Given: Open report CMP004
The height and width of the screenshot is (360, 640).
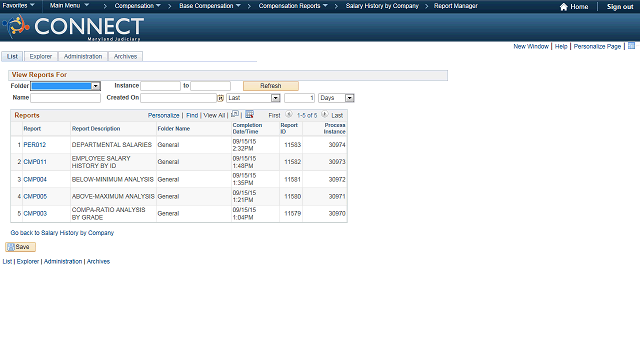Looking at the screenshot, I should click(35, 180).
